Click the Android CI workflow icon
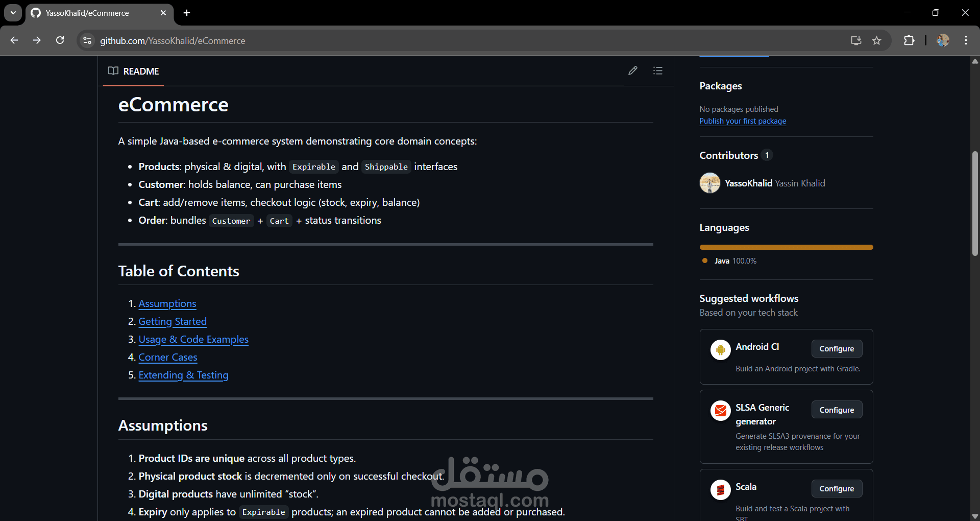This screenshot has width=980, height=521. click(720, 349)
